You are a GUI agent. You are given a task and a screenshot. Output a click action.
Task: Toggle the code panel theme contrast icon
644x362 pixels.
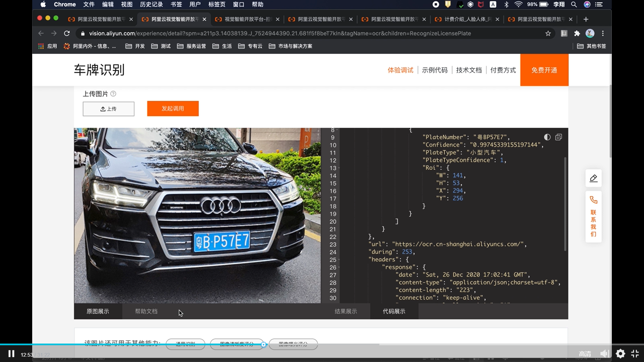547,137
